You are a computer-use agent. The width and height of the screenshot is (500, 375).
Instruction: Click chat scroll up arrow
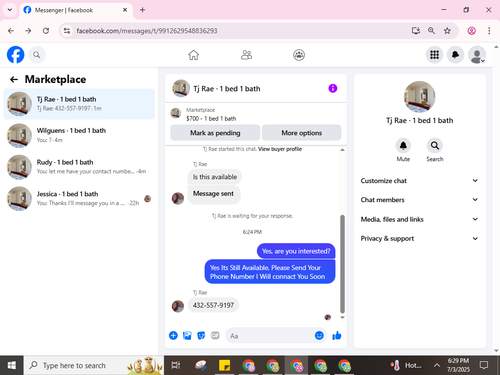(342, 150)
